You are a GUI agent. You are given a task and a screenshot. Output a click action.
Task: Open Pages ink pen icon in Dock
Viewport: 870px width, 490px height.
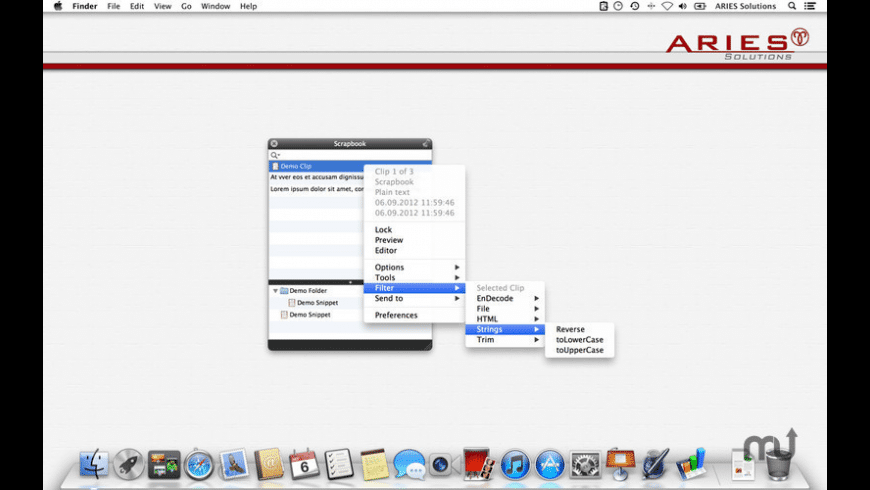click(655, 463)
